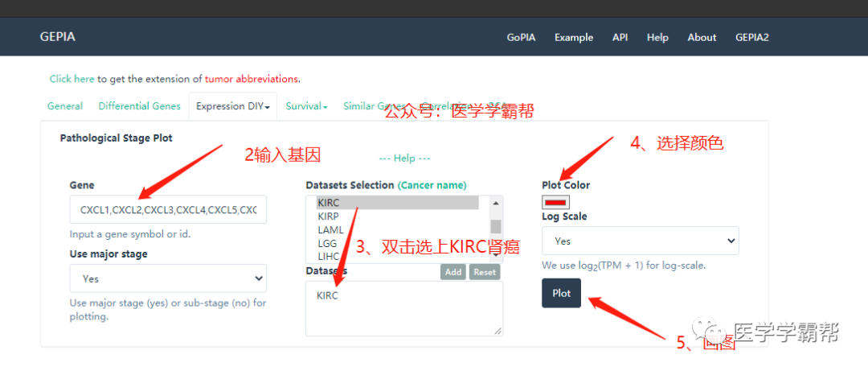Click the 'tumor abbreviations' link
The image size is (868, 371).
point(252,79)
